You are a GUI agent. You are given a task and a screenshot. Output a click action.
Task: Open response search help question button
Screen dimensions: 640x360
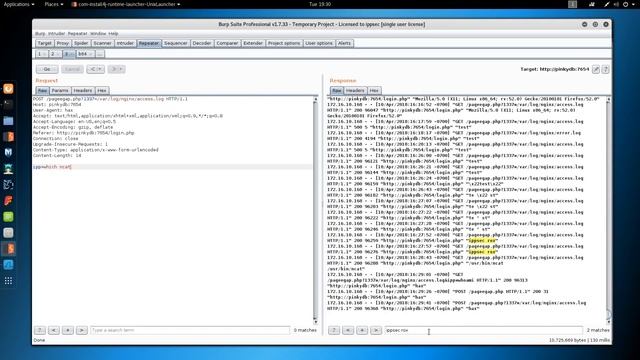334,330
